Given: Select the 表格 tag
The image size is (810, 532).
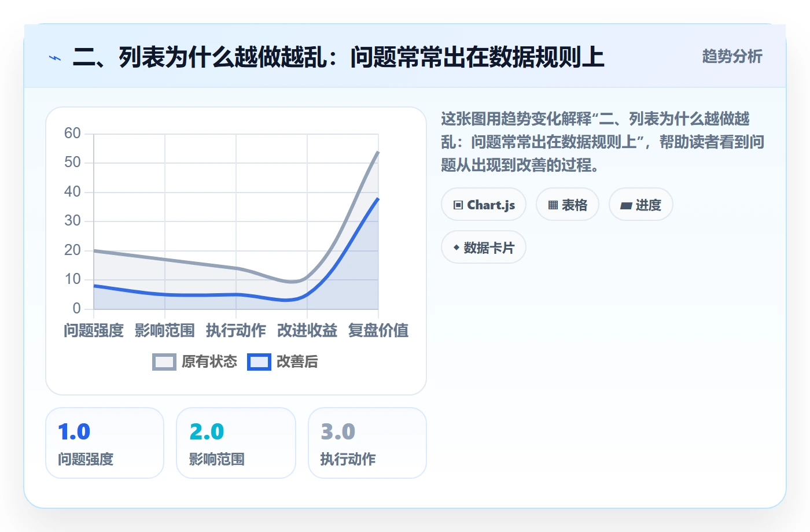Looking at the screenshot, I should (568, 205).
